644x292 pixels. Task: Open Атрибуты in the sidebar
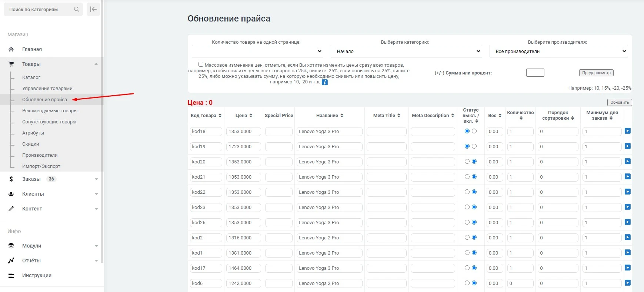[x=33, y=133]
